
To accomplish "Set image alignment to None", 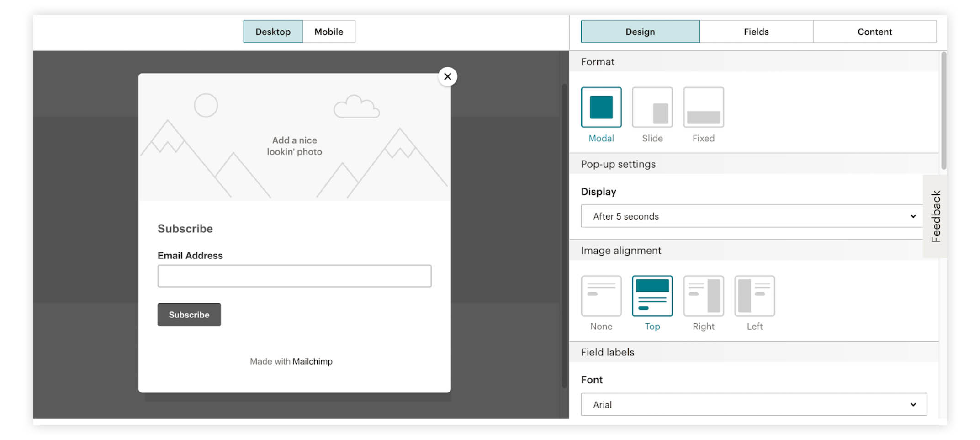I will point(601,296).
